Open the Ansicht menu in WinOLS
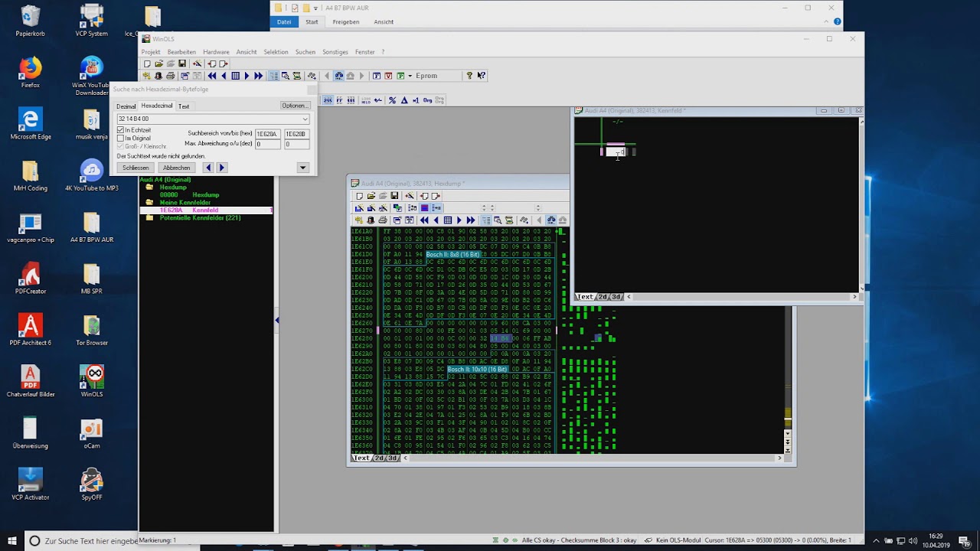The height and width of the screenshot is (551, 980). [x=247, y=52]
